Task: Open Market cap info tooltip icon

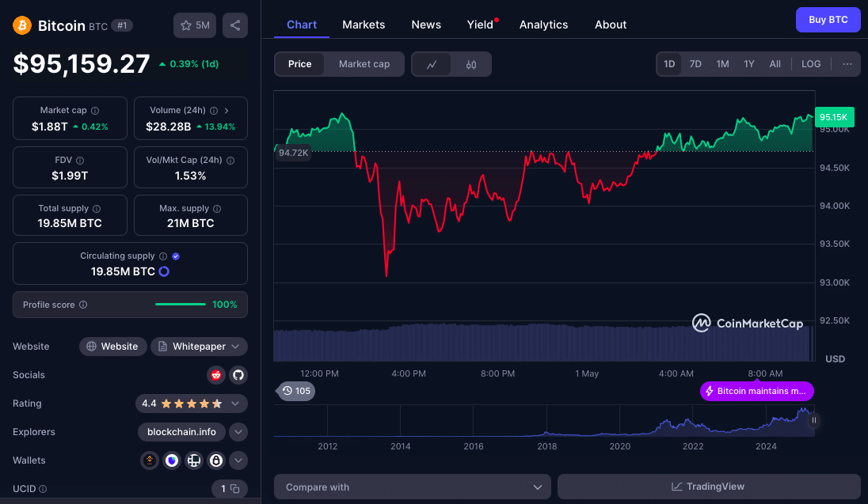Action: coord(95,111)
